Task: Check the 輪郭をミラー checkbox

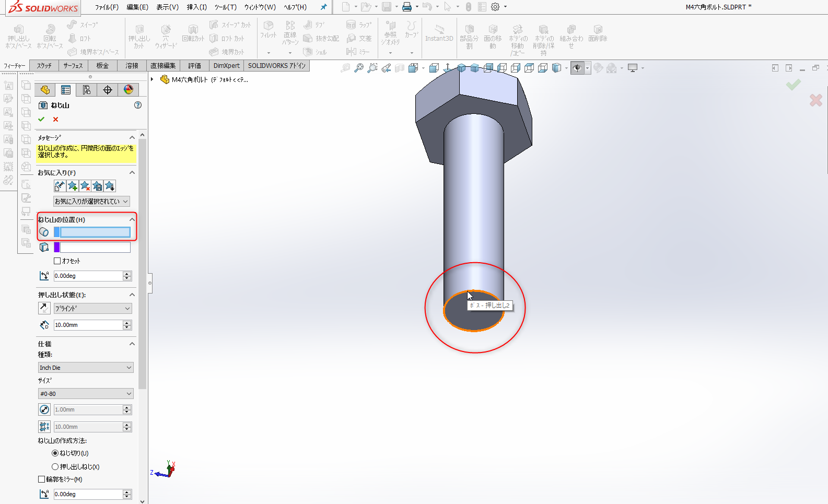Action: (x=42, y=479)
